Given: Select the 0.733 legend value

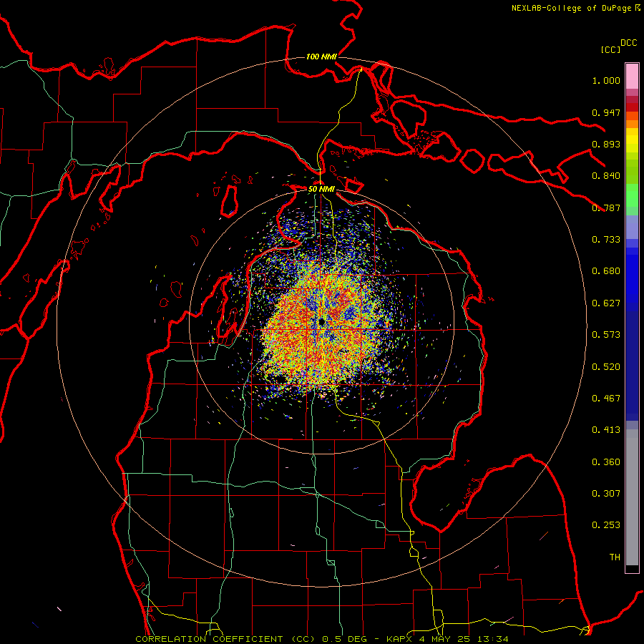Looking at the screenshot, I should click(606, 240).
